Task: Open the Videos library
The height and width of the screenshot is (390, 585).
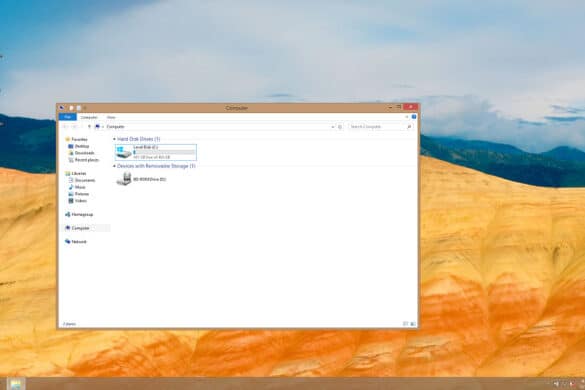Action: tap(78, 201)
